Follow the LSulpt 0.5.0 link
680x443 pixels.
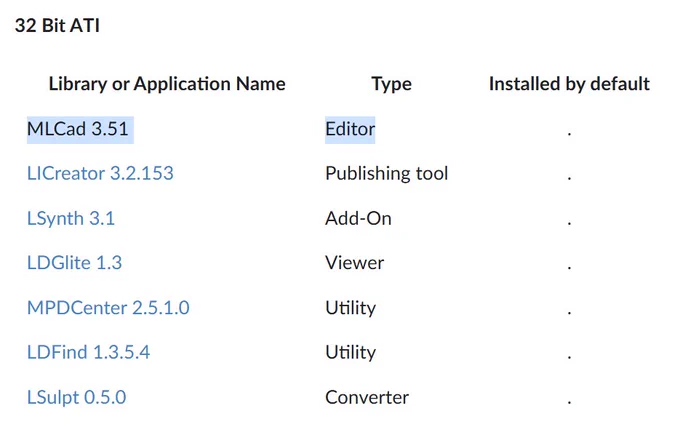tap(77, 397)
